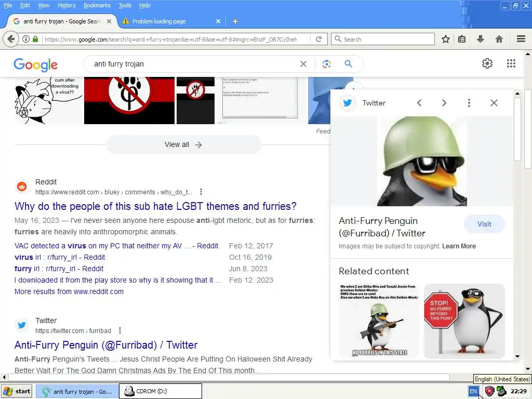Switch to CDROM (D:) taskbar window
The image size is (532, 399).
160,391
